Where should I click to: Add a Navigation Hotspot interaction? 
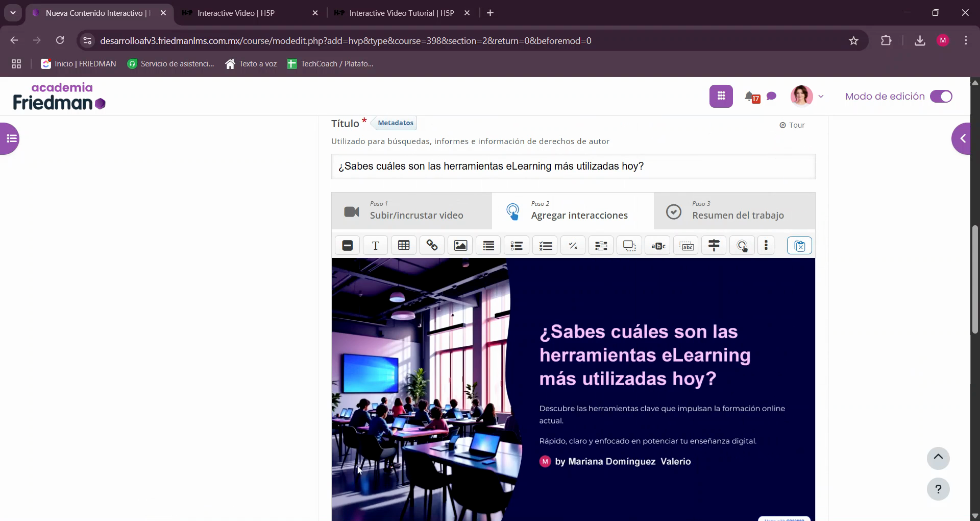coord(742,246)
